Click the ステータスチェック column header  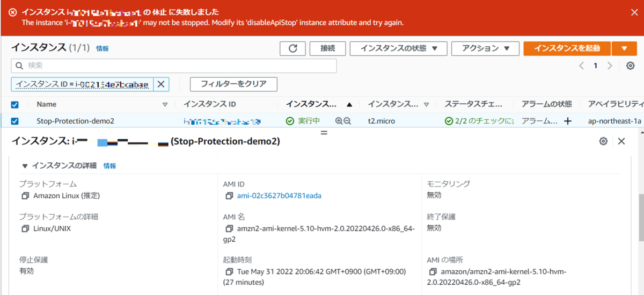point(474,104)
